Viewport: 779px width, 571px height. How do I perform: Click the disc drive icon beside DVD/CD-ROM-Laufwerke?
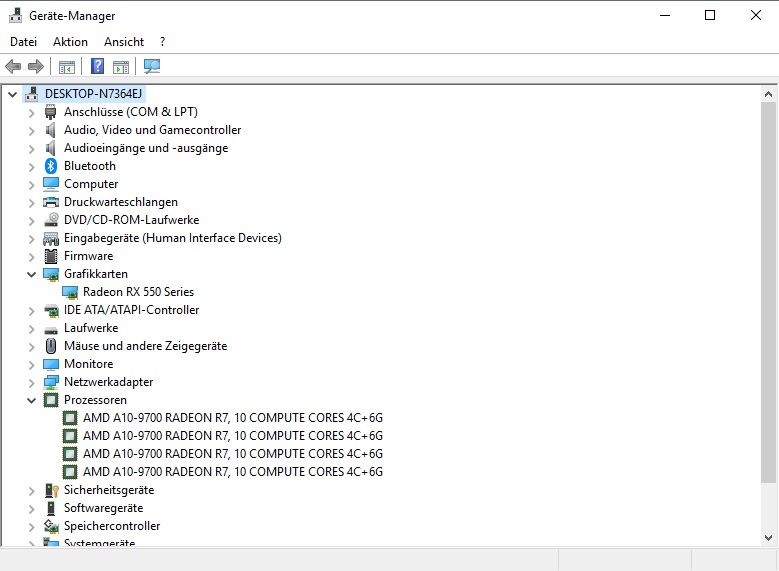click(51, 220)
